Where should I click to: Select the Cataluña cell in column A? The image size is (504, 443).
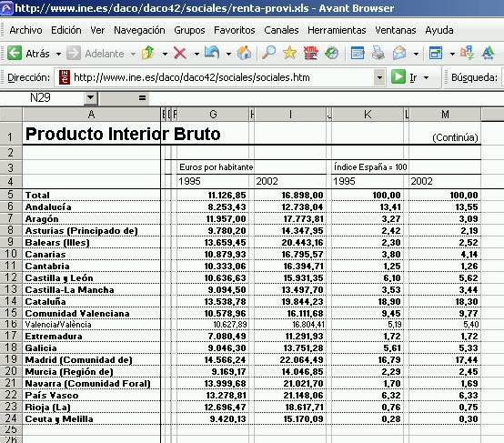click(x=91, y=301)
